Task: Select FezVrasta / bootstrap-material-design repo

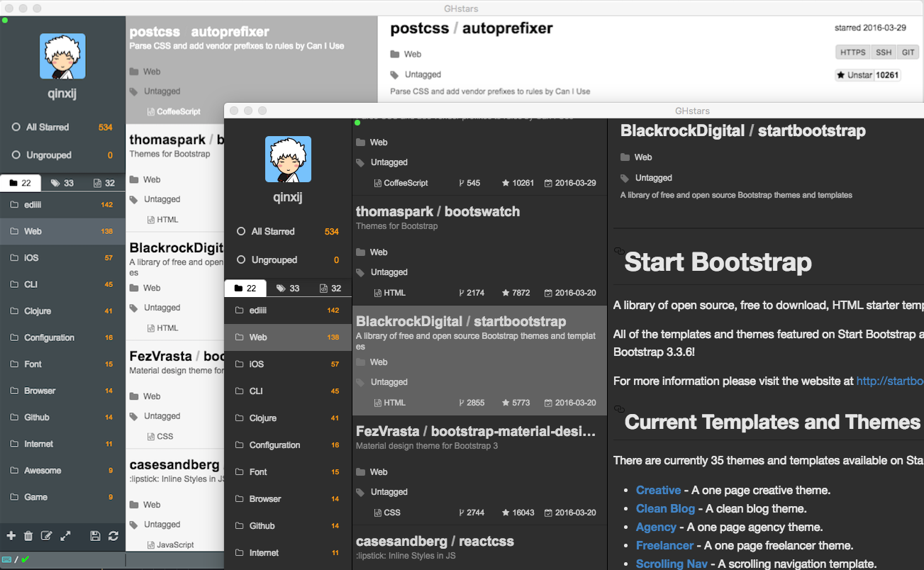Action: tap(479, 470)
